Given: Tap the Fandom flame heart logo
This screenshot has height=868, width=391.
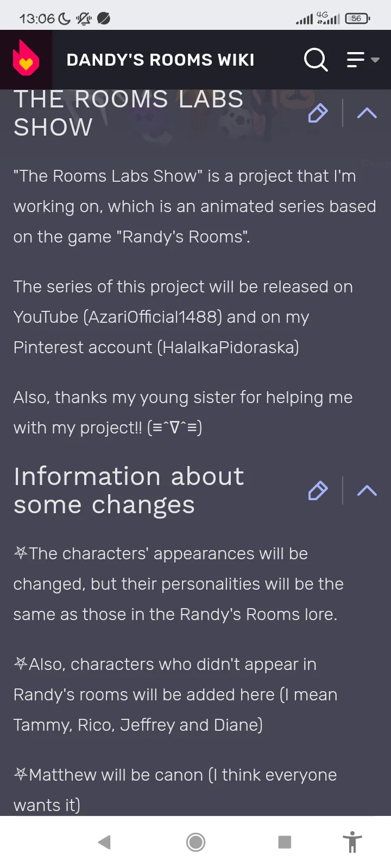Looking at the screenshot, I should coord(26,59).
